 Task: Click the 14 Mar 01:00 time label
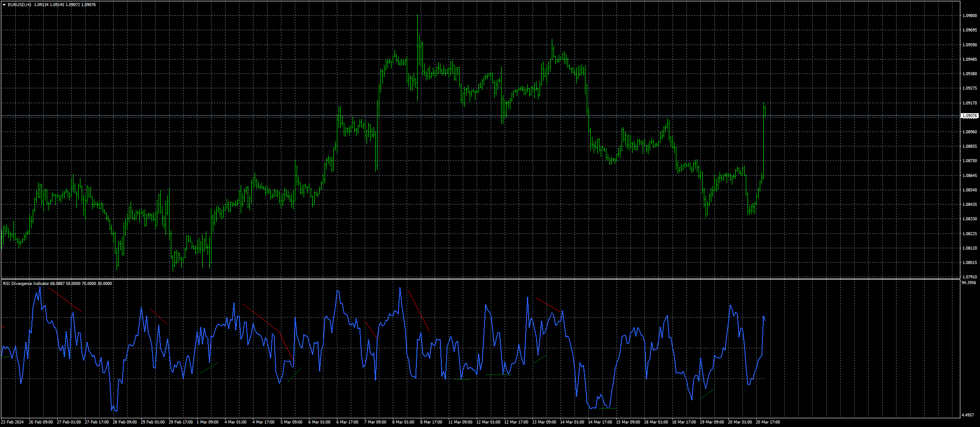pos(572,422)
